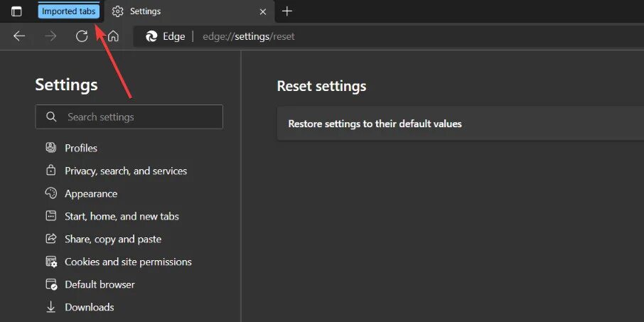Click the Downloads arrow icon

[51, 307]
